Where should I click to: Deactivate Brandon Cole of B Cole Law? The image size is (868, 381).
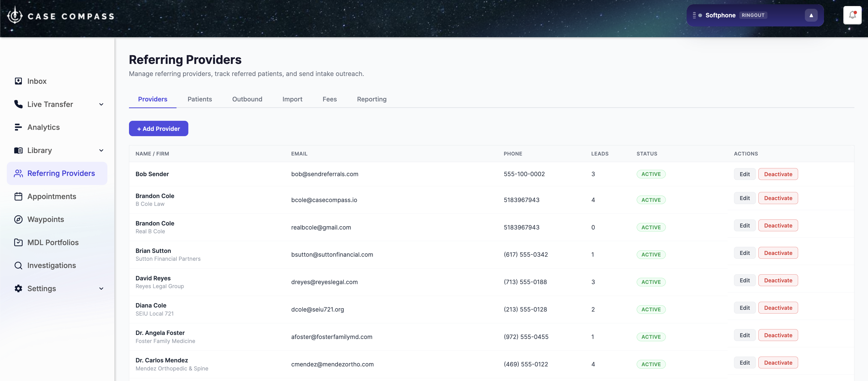click(x=778, y=198)
